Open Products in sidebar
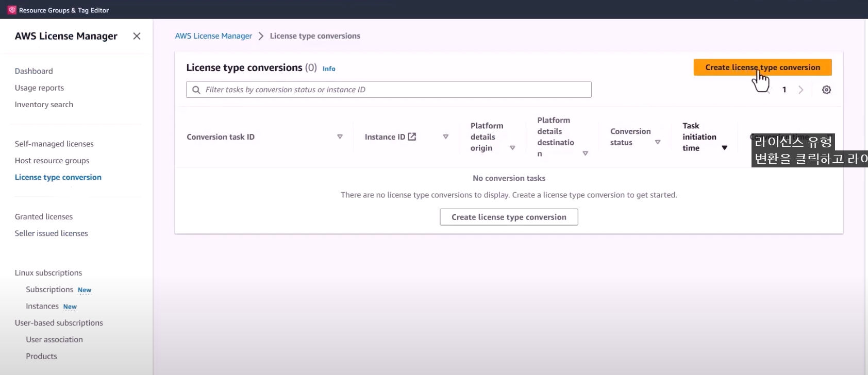Image resolution: width=868 pixels, height=375 pixels. [41, 356]
